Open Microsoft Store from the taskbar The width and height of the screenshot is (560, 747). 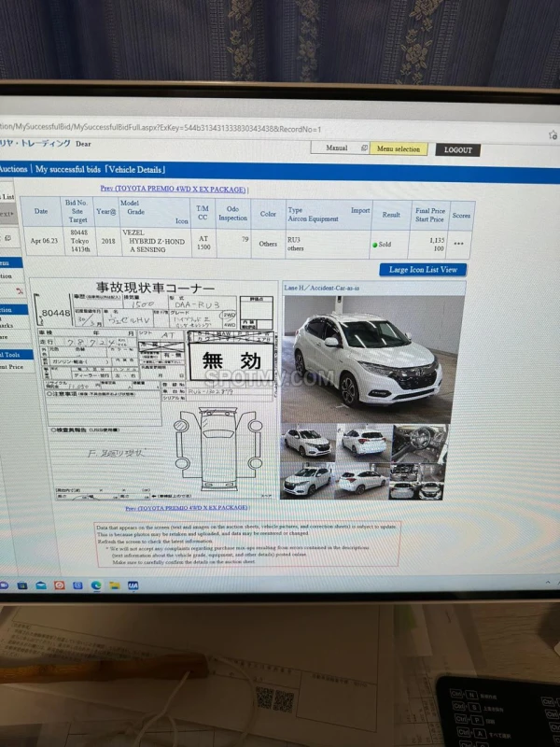click(x=21, y=585)
